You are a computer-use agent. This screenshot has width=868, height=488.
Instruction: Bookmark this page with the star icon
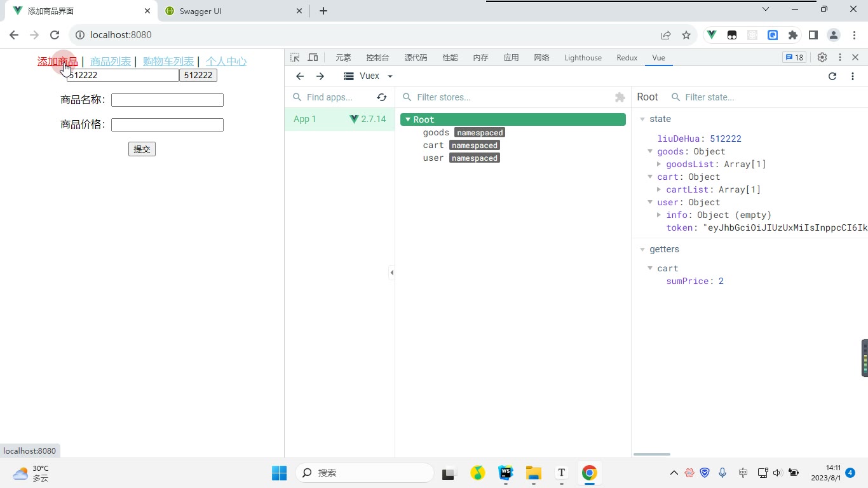pos(686,35)
